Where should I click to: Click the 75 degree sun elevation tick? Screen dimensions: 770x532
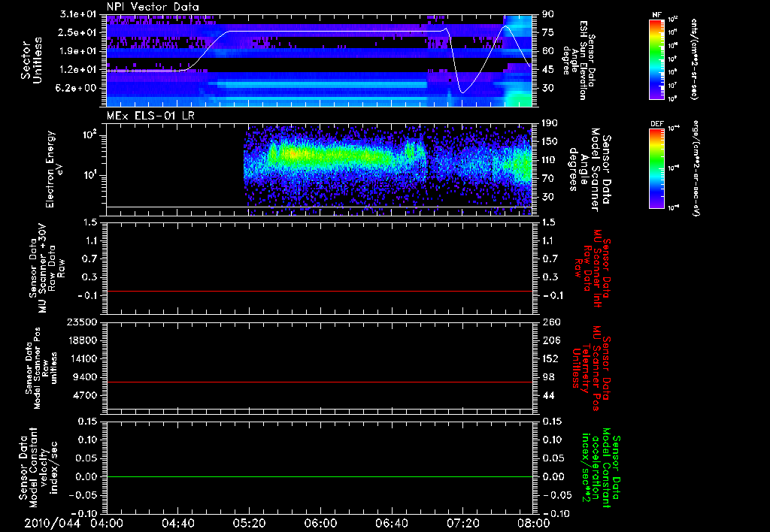pyautogui.click(x=547, y=32)
